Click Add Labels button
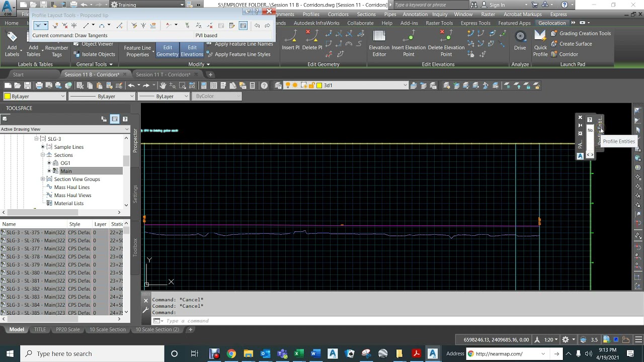This screenshot has width=644, height=362. coord(12,44)
